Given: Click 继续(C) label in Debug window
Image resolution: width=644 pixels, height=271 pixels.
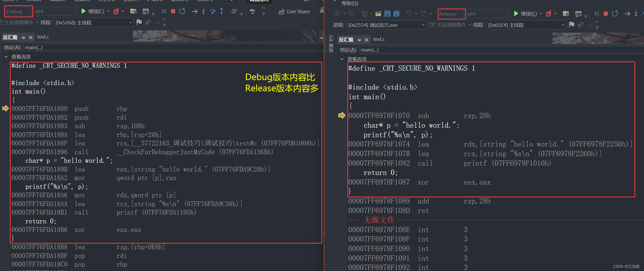Looking at the screenshot, I should (x=96, y=11).
